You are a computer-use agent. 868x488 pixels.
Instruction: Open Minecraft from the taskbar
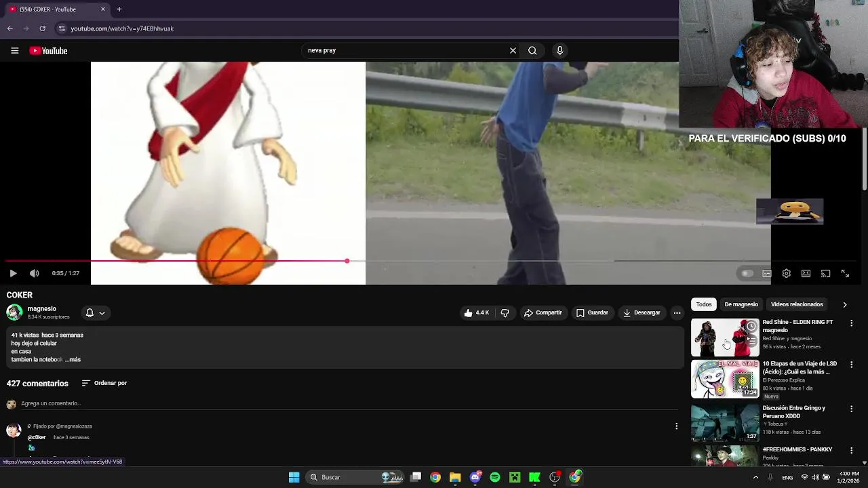[515, 477]
